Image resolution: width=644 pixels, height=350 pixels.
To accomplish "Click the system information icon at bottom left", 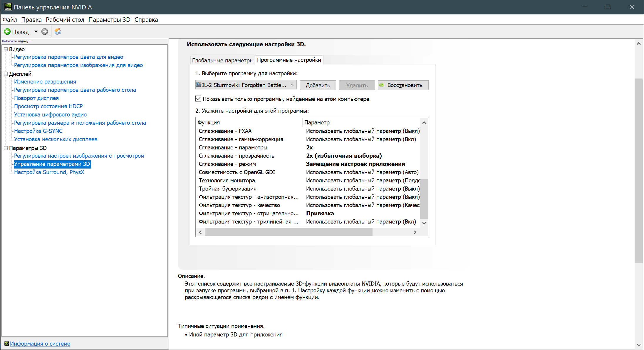I will pos(6,344).
